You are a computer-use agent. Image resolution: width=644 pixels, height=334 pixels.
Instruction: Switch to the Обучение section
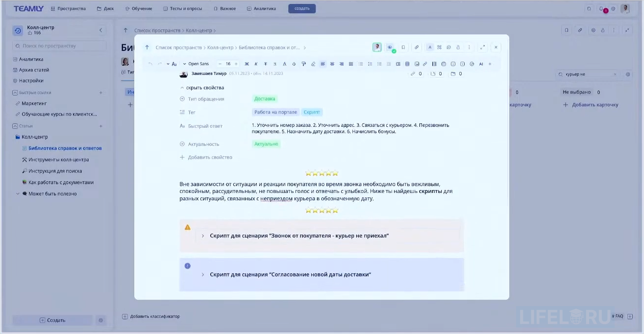click(140, 8)
